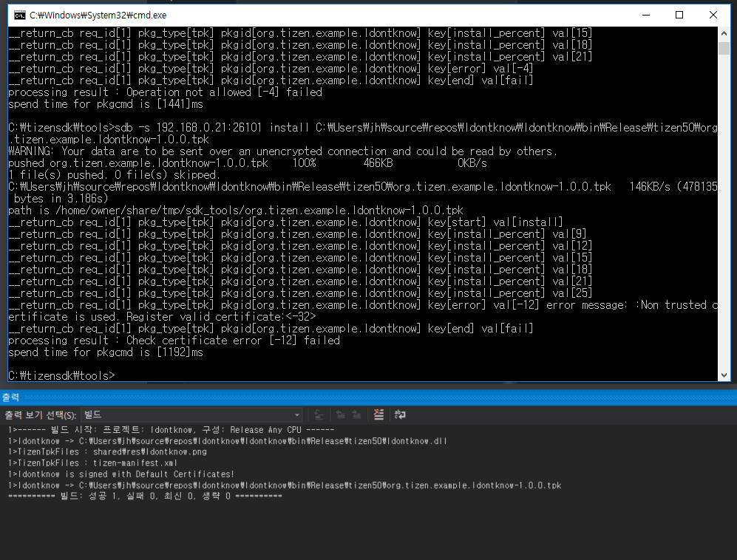The height and width of the screenshot is (560, 737).
Task: Maximize the cmd.exe window
Action: [679, 15]
